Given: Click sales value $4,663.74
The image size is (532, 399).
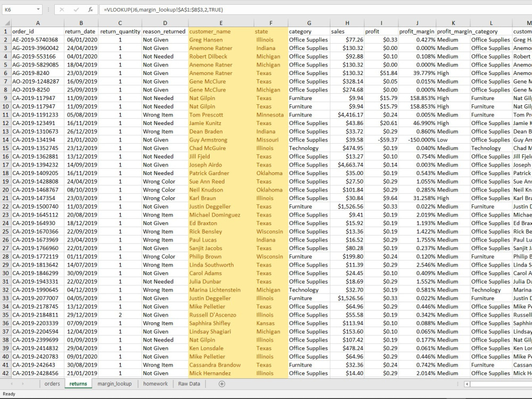Looking at the screenshot, I should pyautogui.click(x=347, y=164).
